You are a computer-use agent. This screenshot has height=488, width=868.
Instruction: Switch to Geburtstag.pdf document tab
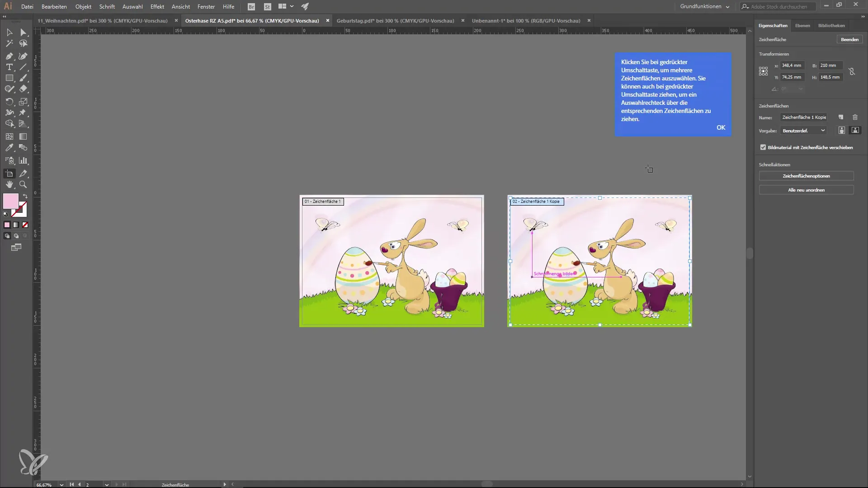[x=395, y=21]
